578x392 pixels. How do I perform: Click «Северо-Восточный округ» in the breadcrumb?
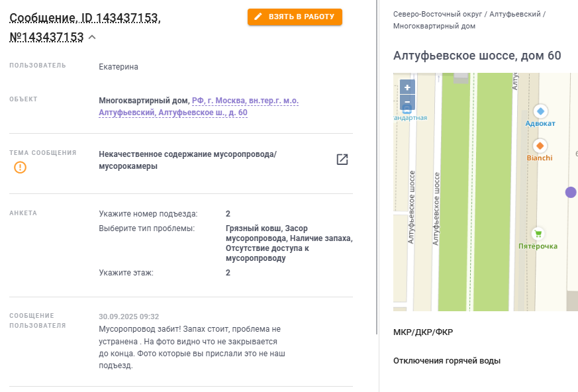coord(437,13)
